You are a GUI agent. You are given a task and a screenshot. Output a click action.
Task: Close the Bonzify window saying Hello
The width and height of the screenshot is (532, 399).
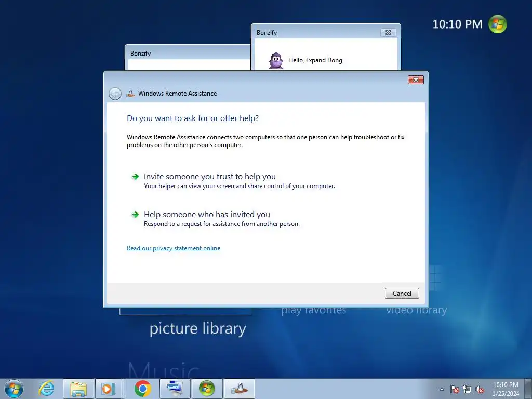388,33
